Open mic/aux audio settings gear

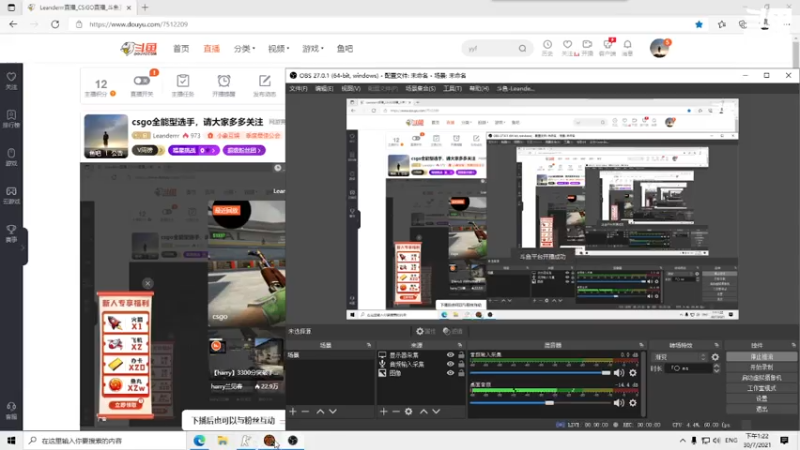pyautogui.click(x=633, y=373)
